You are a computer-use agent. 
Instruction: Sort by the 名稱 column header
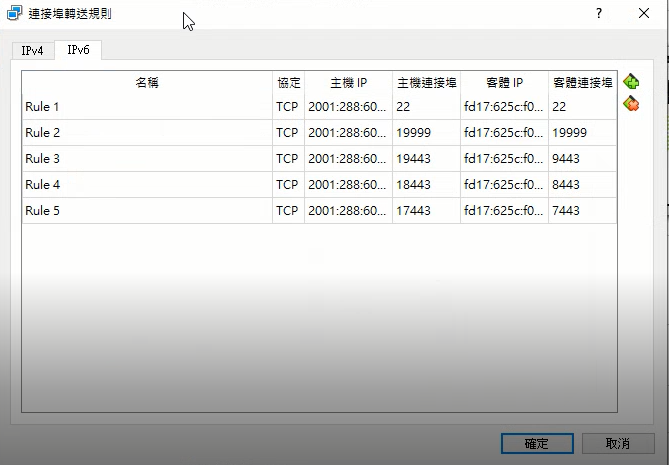[x=147, y=82]
